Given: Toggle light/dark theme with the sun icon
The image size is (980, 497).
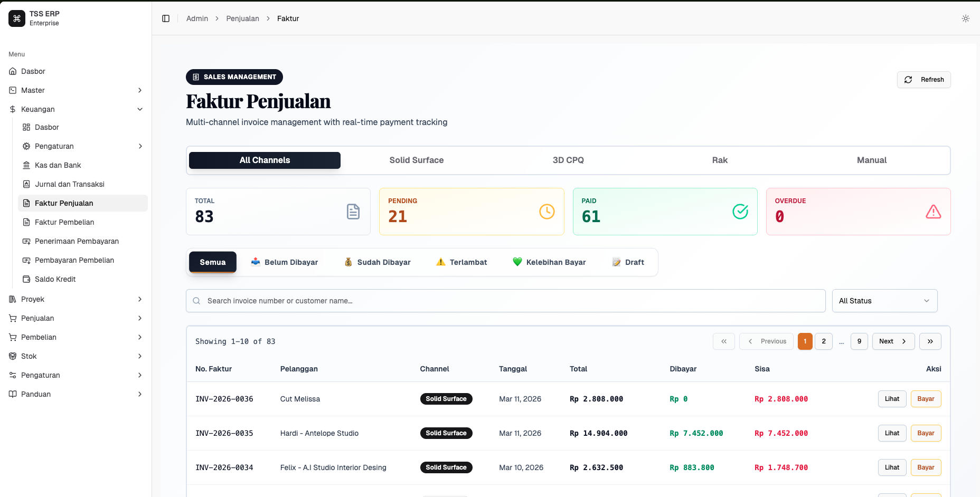Looking at the screenshot, I should coord(966,18).
